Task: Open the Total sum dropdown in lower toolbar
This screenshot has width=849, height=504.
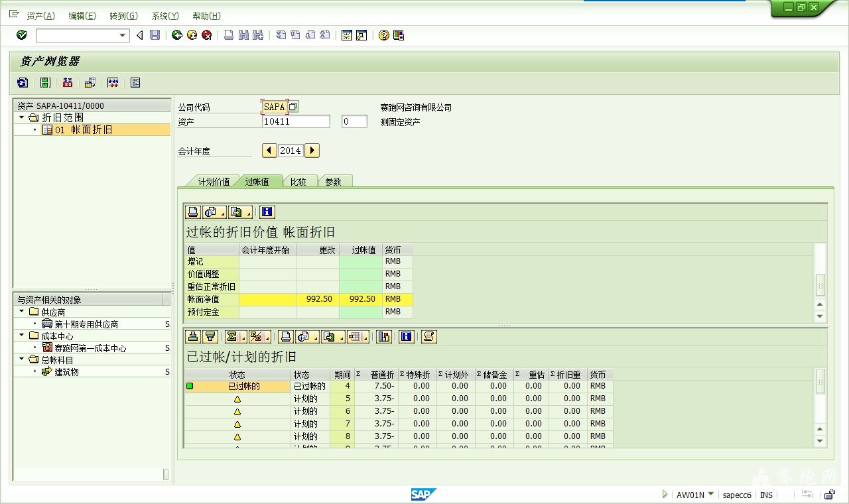Action: click(x=235, y=337)
